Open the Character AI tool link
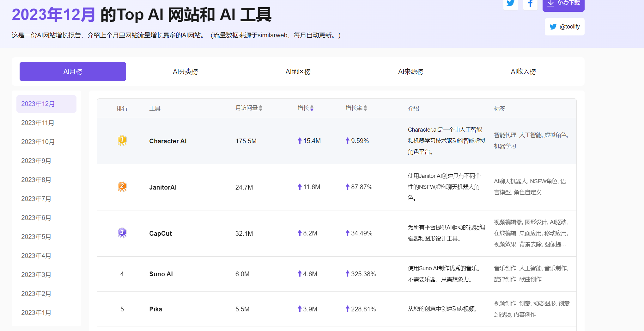 168,141
